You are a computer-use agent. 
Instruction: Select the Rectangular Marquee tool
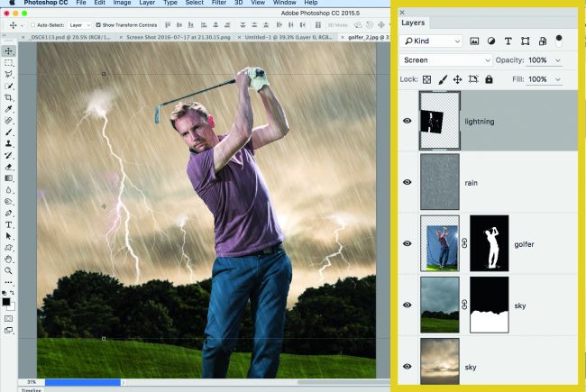coord(8,62)
